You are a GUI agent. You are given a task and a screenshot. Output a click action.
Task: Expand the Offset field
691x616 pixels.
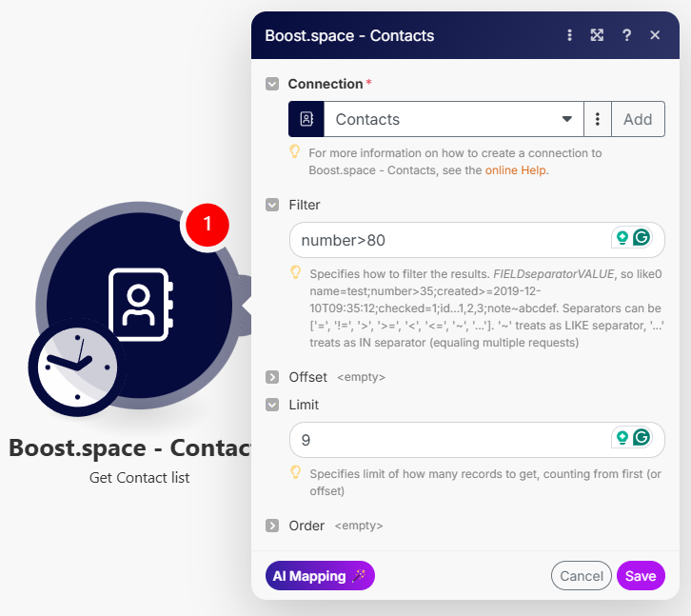pos(272,377)
